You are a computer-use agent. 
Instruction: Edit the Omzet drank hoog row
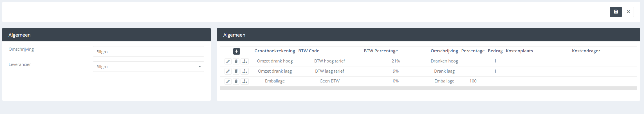coord(228,61)
